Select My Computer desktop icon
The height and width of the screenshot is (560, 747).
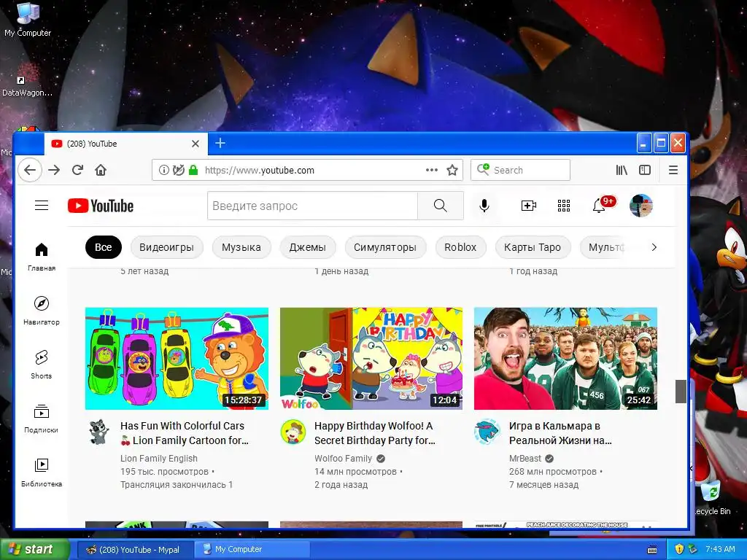[x=28, y=19]
